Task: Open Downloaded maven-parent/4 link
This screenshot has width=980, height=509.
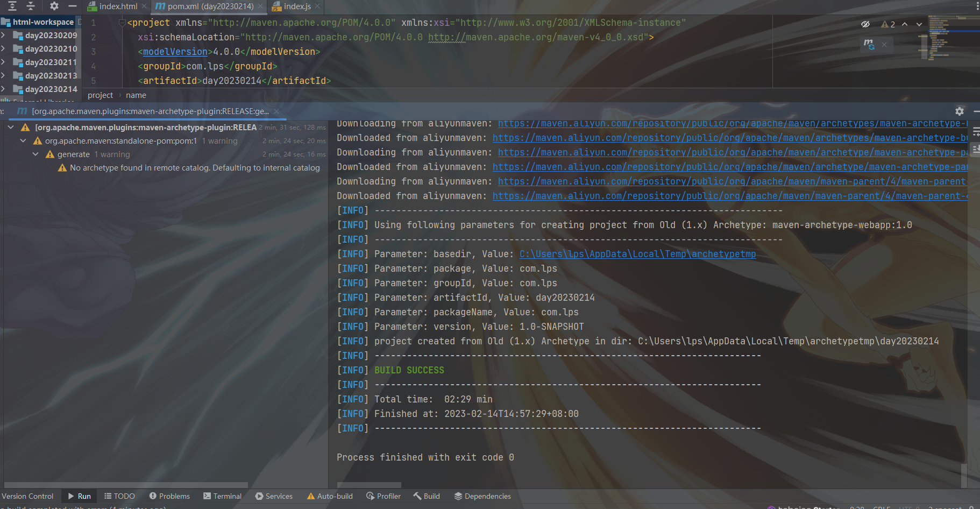Action: [x=730, y=196]
